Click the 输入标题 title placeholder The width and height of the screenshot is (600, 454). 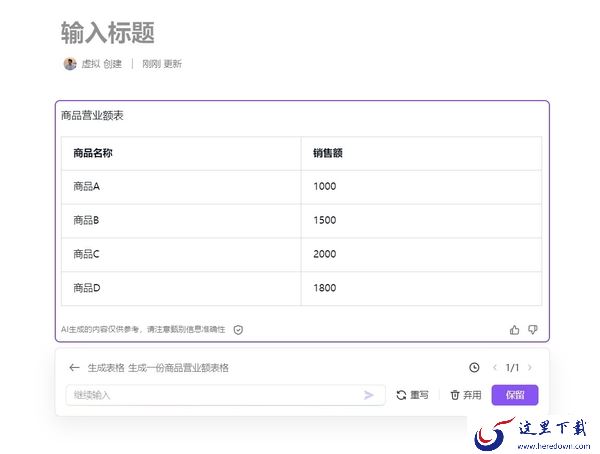[108, 33]
